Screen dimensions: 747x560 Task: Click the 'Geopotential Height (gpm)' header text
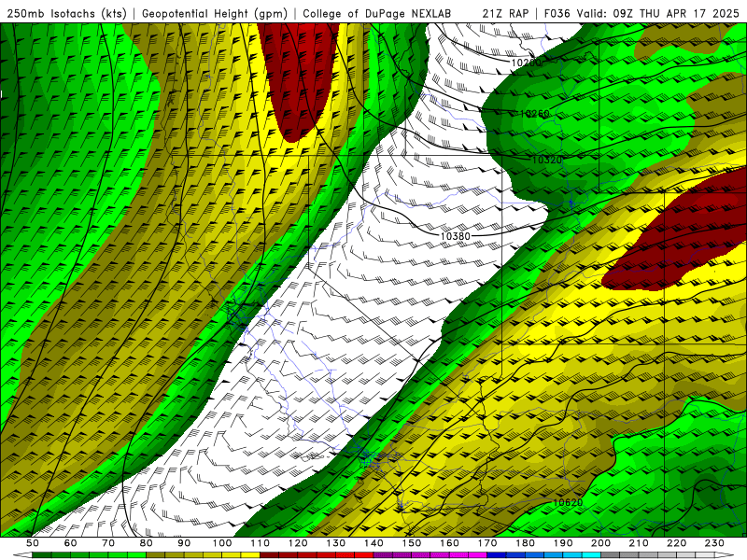[215, 13]
